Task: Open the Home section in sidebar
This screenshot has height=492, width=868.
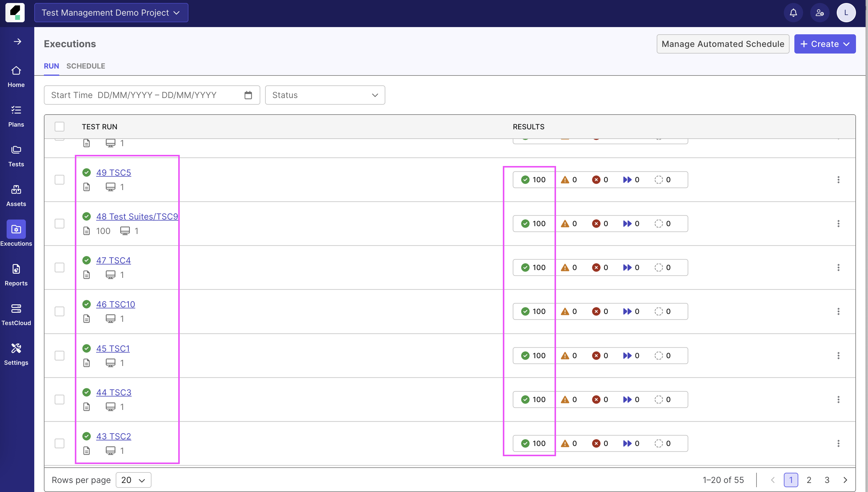Action: pyautogui.click(x=16, y=76)
